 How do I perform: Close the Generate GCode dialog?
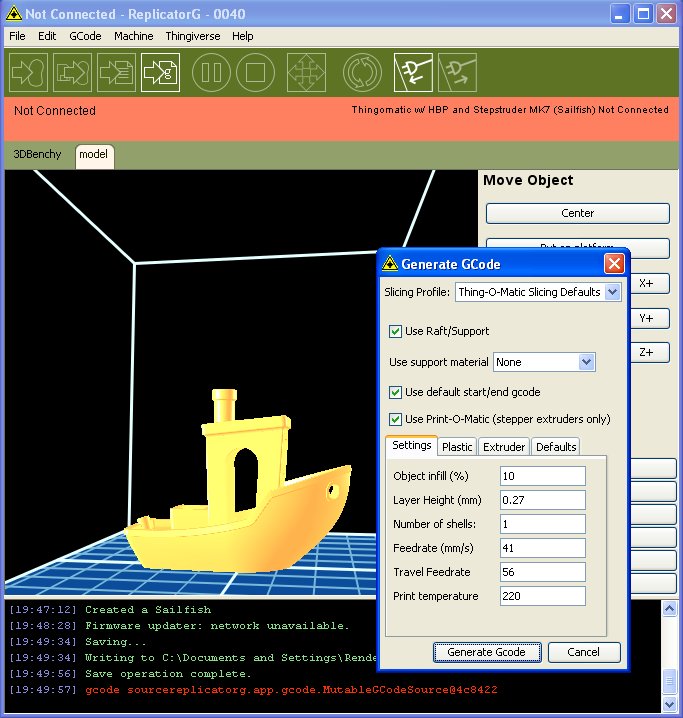click(x=614, y=264)
